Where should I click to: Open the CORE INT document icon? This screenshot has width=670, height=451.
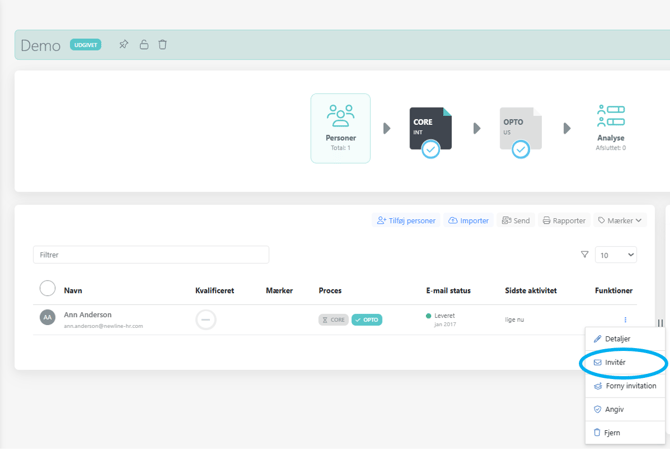430,130
